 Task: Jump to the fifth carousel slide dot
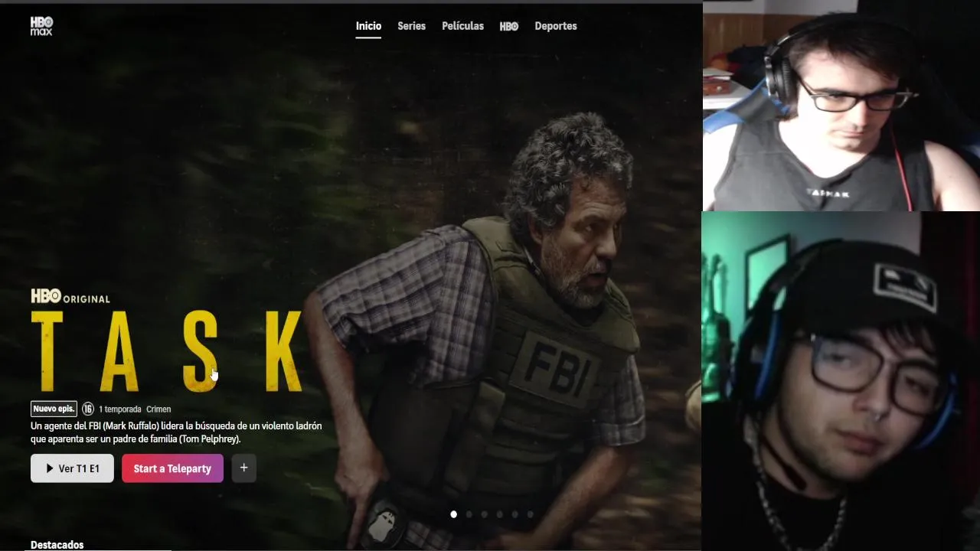[514, 514]
